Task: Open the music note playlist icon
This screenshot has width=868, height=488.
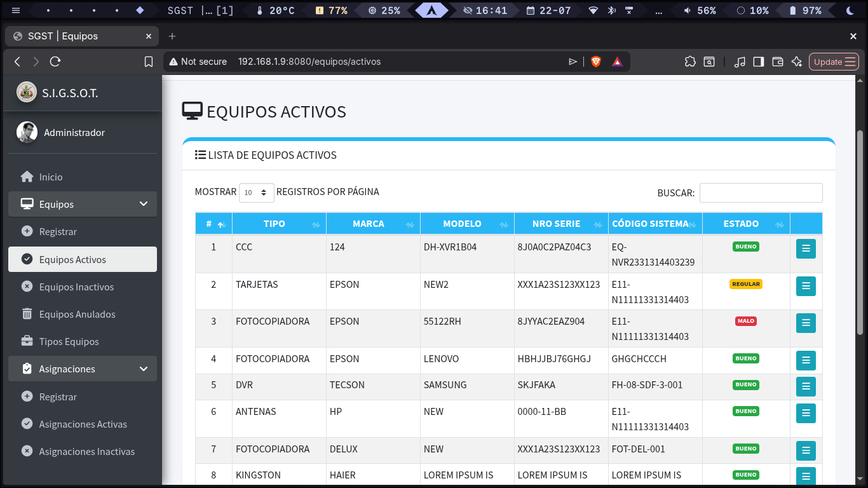Action: click(739, 62)
